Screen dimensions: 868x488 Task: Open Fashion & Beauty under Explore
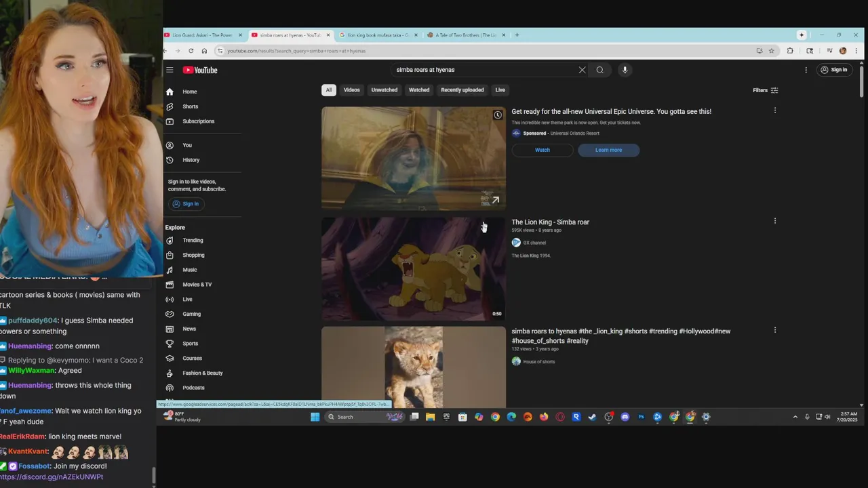coord(202,373)
